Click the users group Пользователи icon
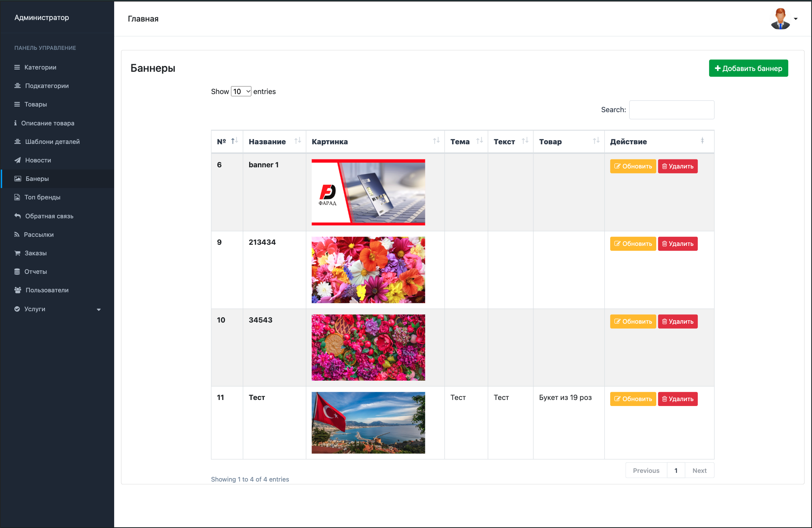The image size is (812, 528). coord(18,290)
